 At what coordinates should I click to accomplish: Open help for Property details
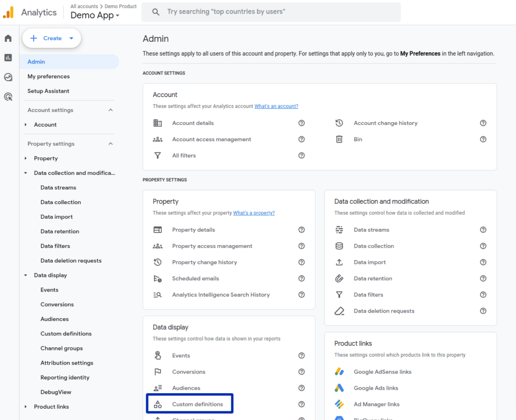click(301, 230)
